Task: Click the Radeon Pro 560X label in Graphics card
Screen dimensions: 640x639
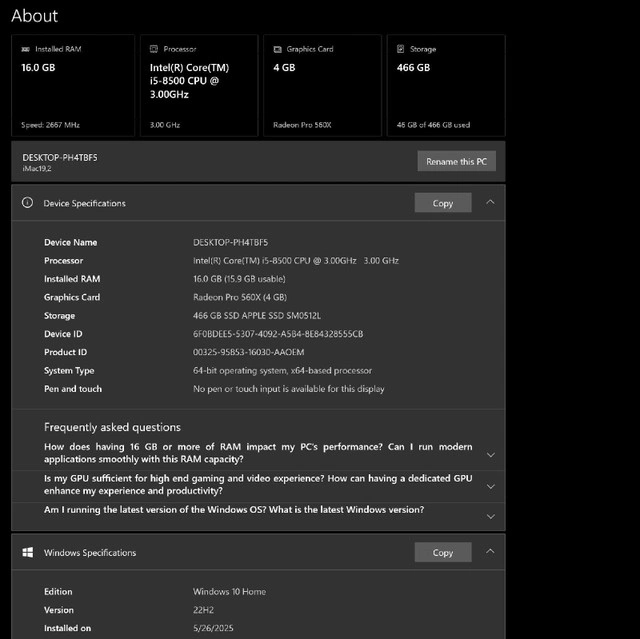Action: point(301,126)
